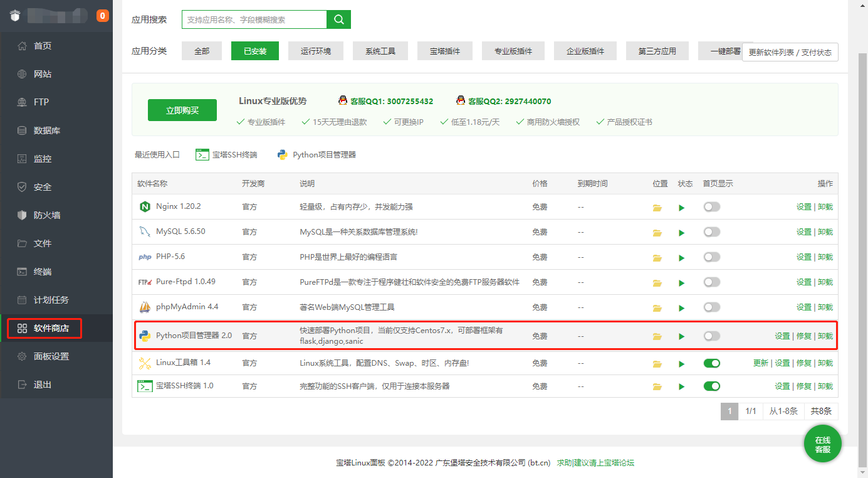Click the green search magnifier button
The width and height of the screenshot is (868, 478).
click(339, 19)
